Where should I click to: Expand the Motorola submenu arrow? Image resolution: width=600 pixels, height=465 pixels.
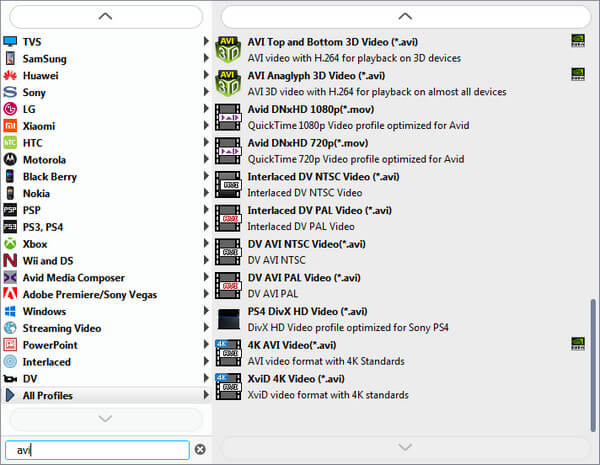click(x=206, y=159)
